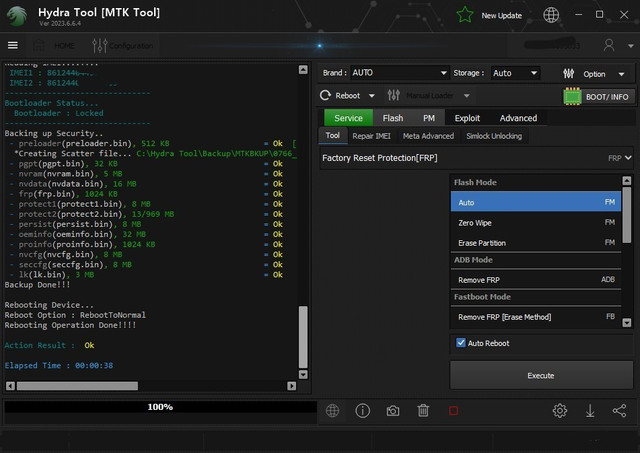Toggle the Auto Reboot checkbox

coord(461,343)
